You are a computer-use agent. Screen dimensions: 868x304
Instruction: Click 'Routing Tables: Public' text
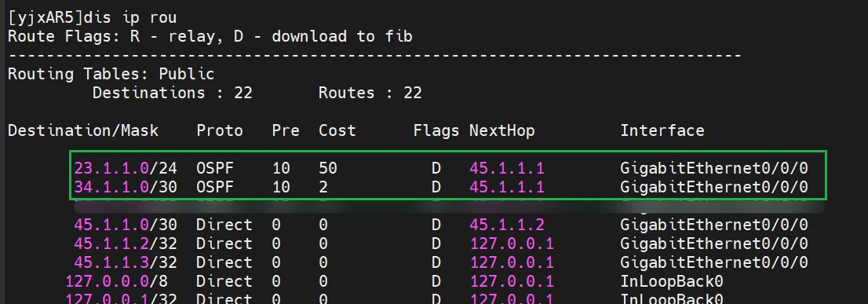click(111, 74)
